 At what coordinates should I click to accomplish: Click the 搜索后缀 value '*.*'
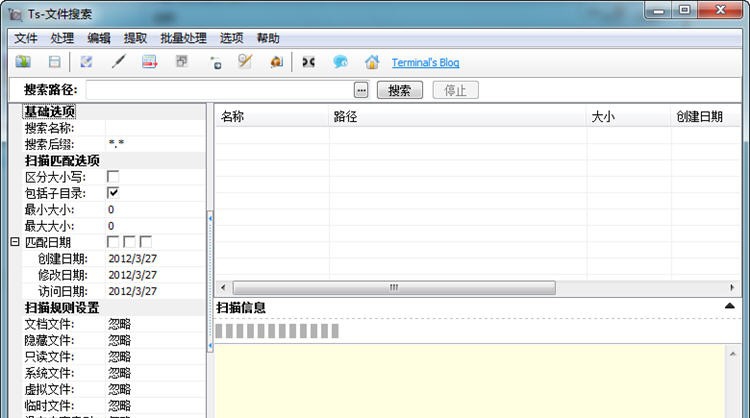(155, 144)
